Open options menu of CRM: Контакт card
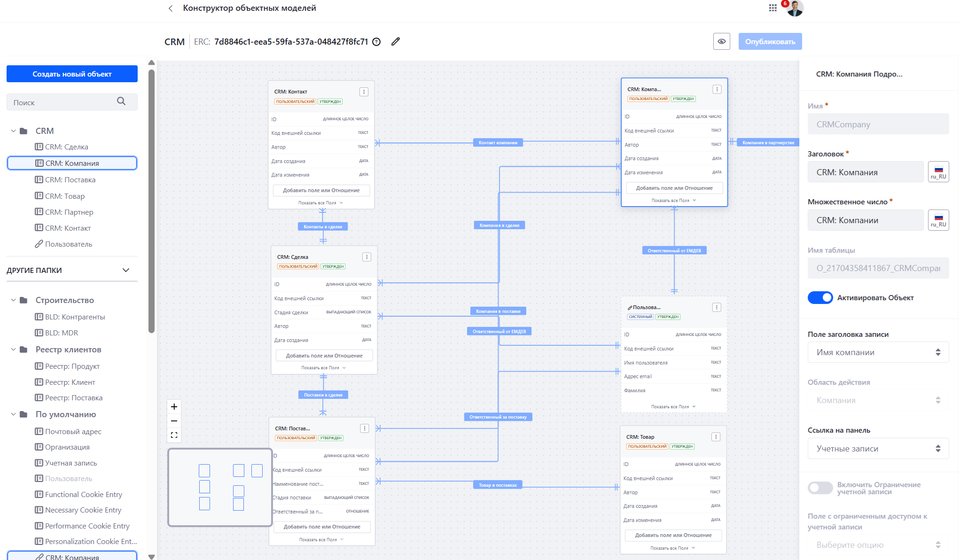 [364, 92]
